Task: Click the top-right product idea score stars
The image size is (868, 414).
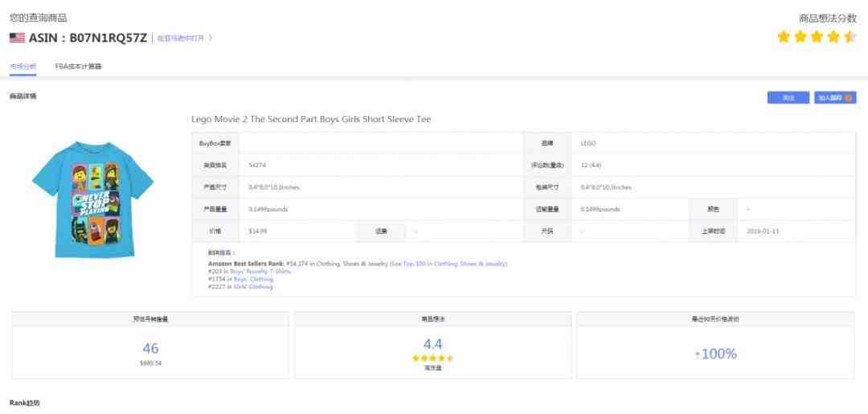Action: click(x=817, y=37)
